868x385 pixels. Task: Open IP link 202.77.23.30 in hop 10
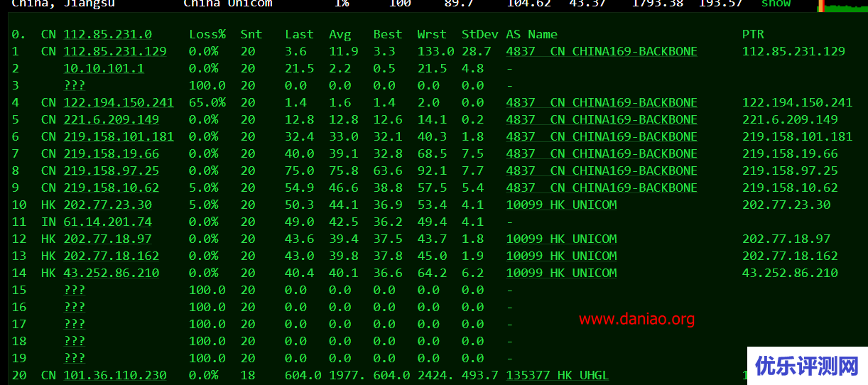[107, 205]
